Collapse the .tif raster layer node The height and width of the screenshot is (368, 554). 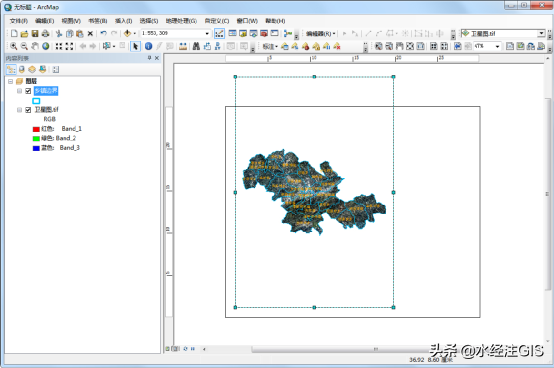click(x=19, y=110)
